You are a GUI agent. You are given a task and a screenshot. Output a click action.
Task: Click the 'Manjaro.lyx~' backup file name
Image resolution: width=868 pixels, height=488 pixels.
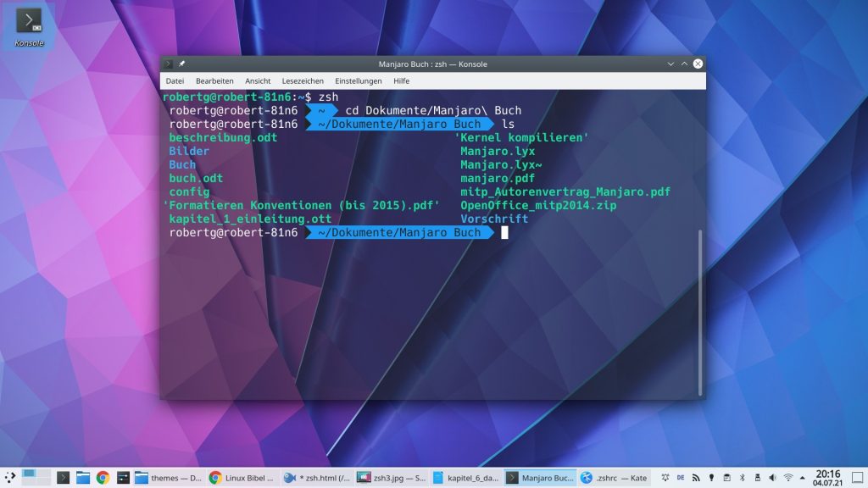[501, 165]
